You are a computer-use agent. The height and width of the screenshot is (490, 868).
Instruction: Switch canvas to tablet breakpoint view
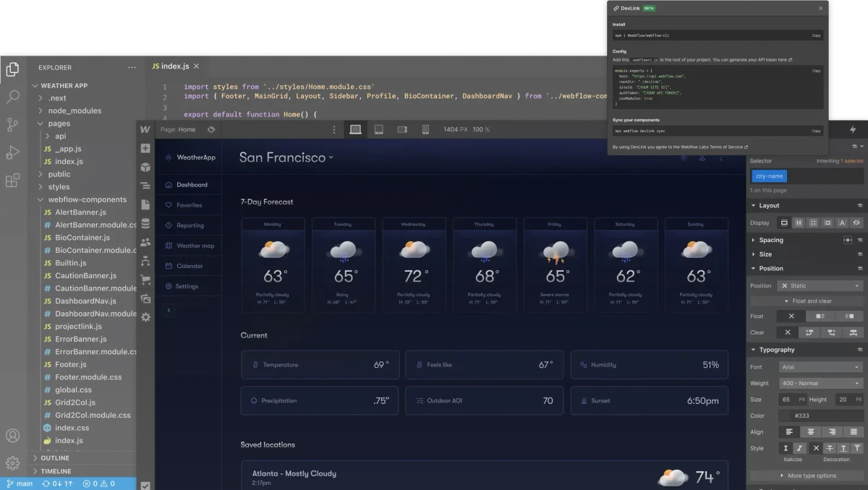pyautogui.click(x=378, y=130)
